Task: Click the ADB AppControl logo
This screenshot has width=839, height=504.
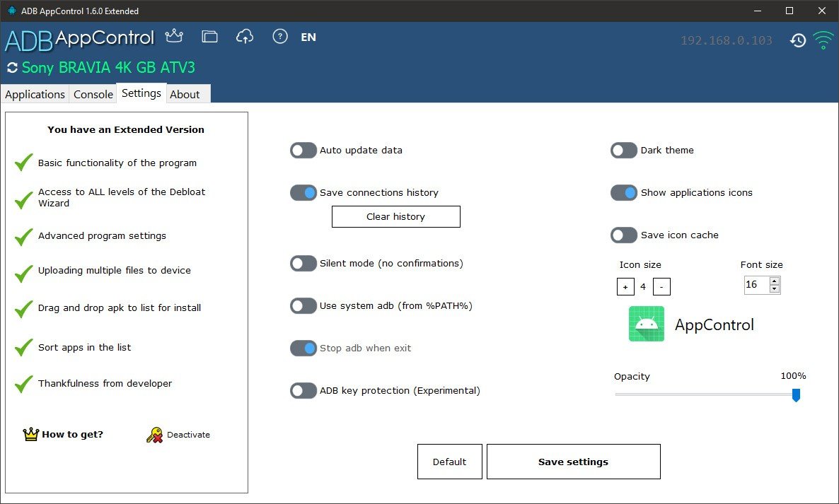Action: [x=79, y=40]
